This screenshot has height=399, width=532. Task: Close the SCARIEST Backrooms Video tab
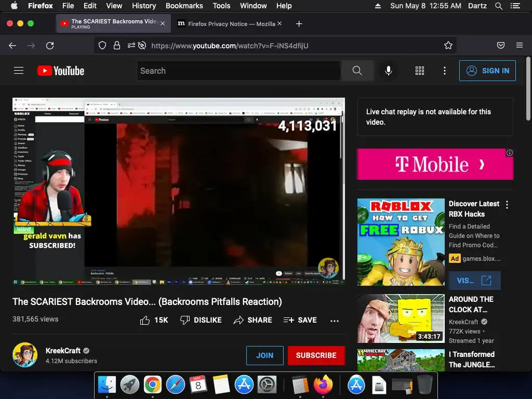click(163, 23)
